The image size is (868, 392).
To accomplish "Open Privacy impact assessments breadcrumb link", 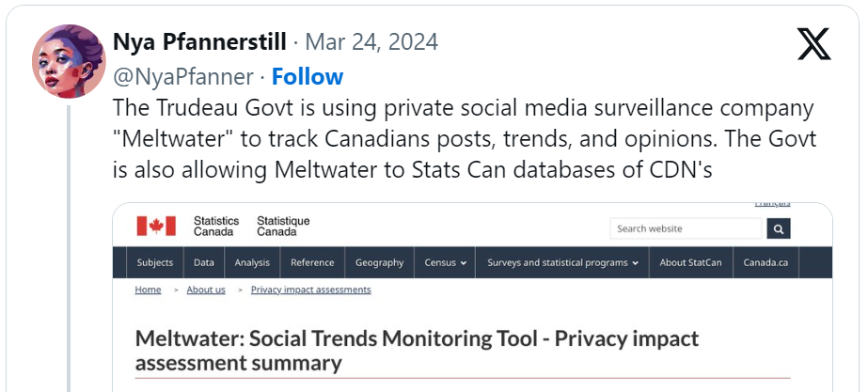I will pos(310,290).
